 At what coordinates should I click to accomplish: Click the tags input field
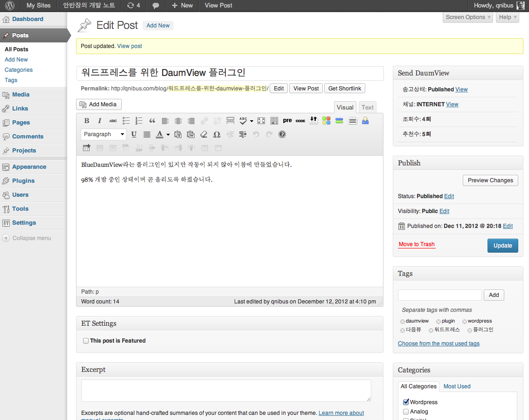click(439, 295)
